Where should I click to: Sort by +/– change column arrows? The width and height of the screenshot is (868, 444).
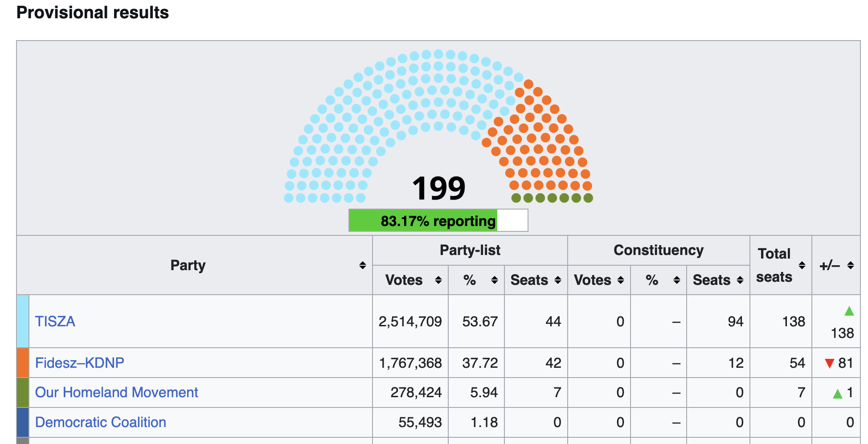(851, 266)
